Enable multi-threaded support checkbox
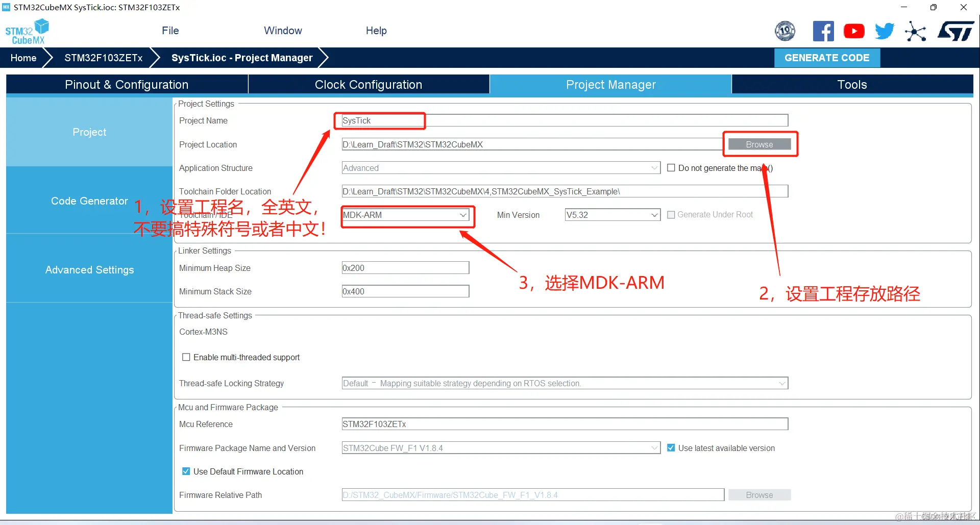 186,357
